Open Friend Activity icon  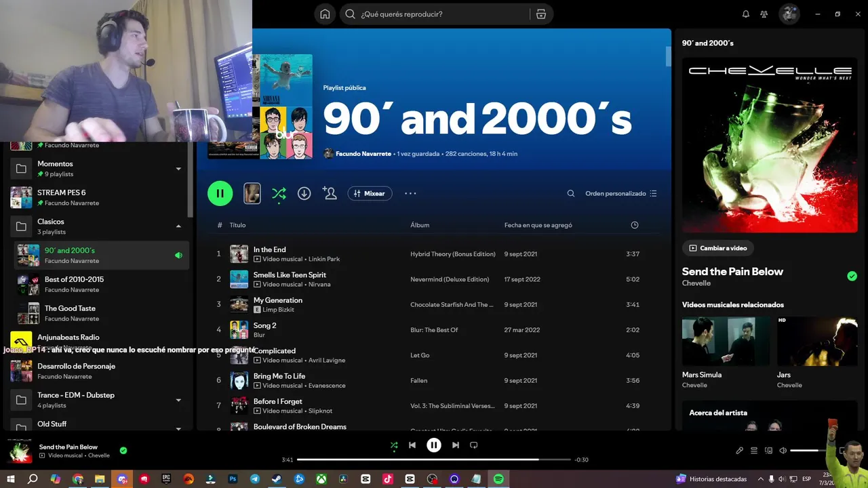pos(764,14)
